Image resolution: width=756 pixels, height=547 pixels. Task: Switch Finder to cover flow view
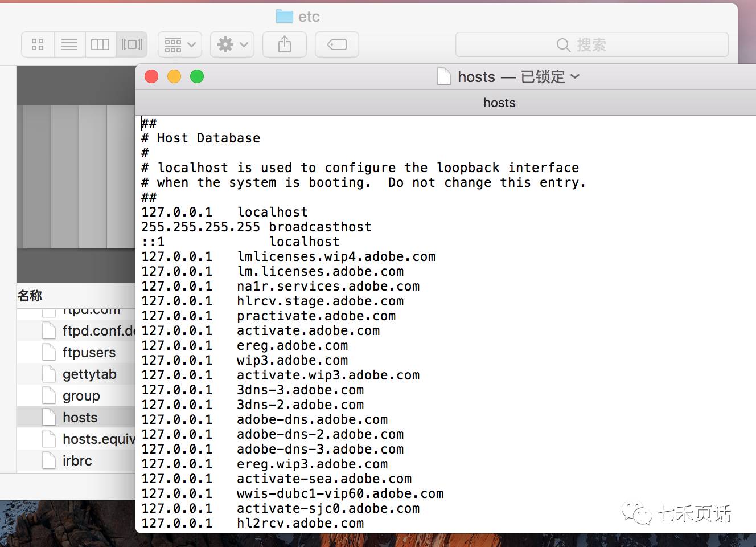tap(132, 44)
